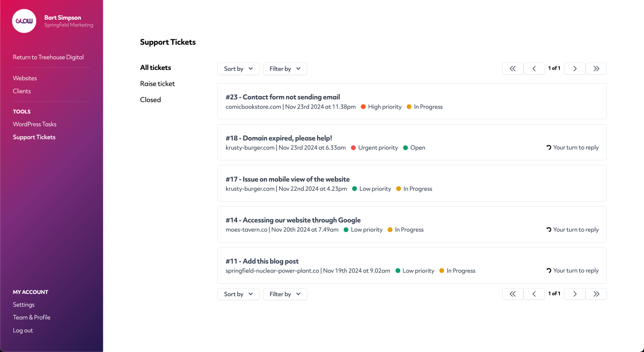This screenshot has height=352, width=644.
Task: Open WordPress Tasks under Tools
Action: pyautogui.click(x=35, y=124)
